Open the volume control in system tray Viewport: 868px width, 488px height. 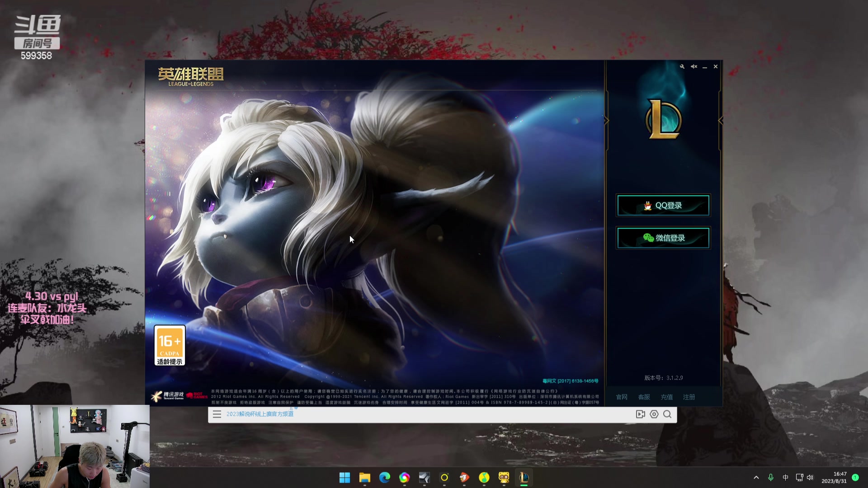[810, 478]
